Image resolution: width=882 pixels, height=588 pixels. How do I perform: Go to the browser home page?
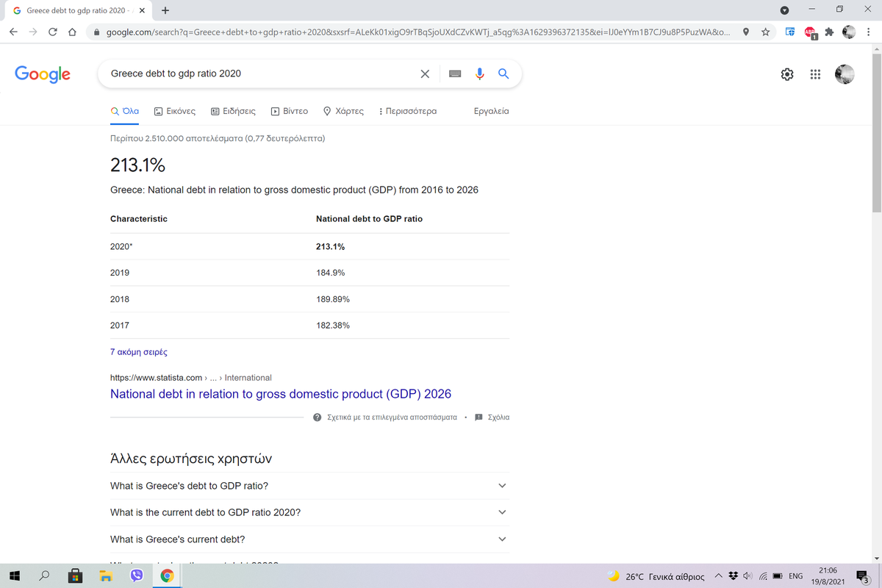(72, 32)
